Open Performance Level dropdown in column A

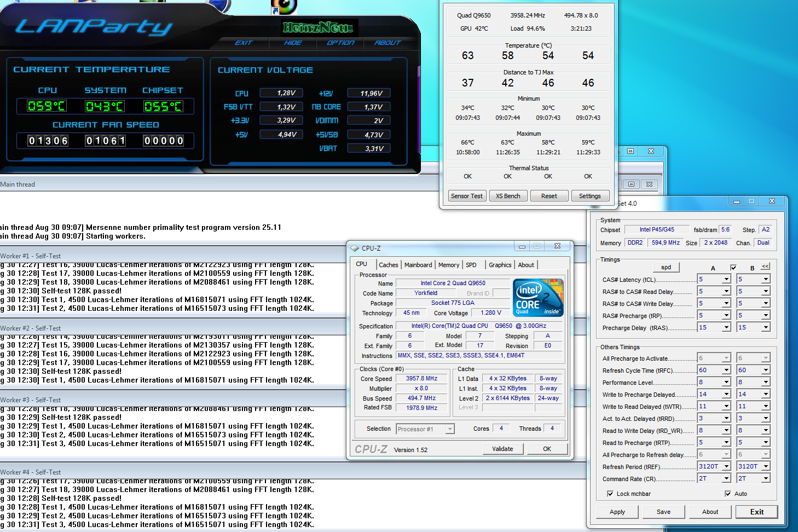[x=726, y=382]
